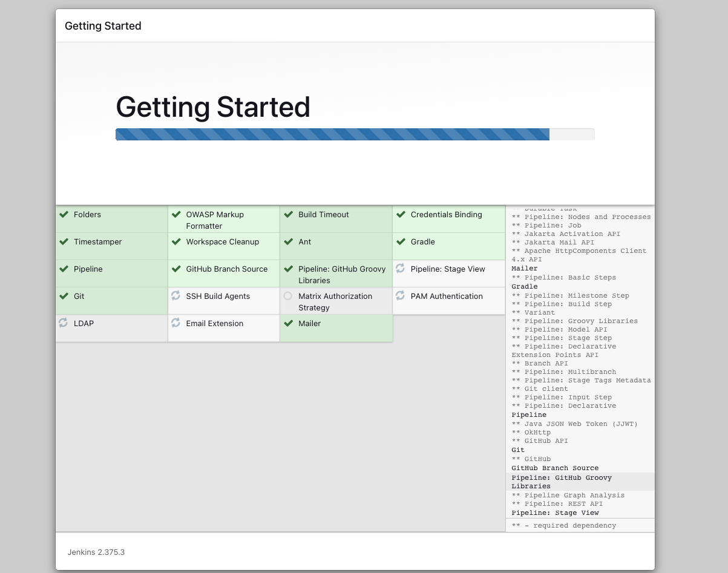Click the SSH Build Agents label

[x=218, y=296]
